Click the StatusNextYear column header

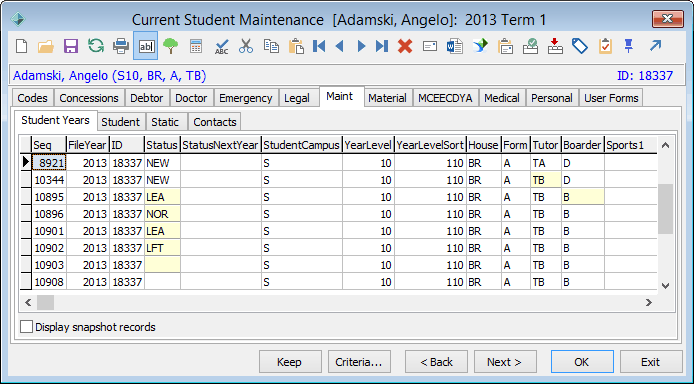220,145
